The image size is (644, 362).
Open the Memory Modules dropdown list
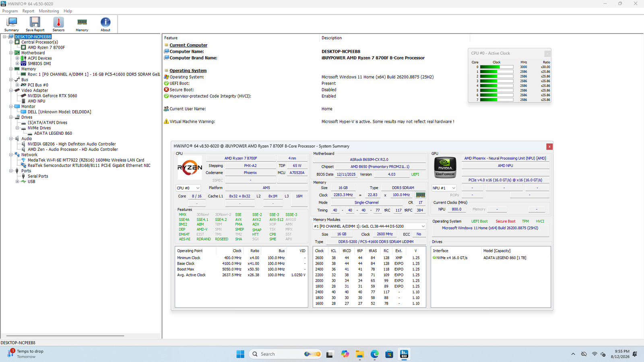[369, 226]
